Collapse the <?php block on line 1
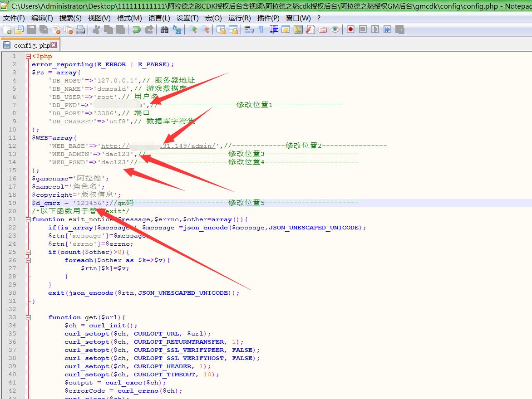This screenshot has width=532, height=399. click(x=28, y=56)
